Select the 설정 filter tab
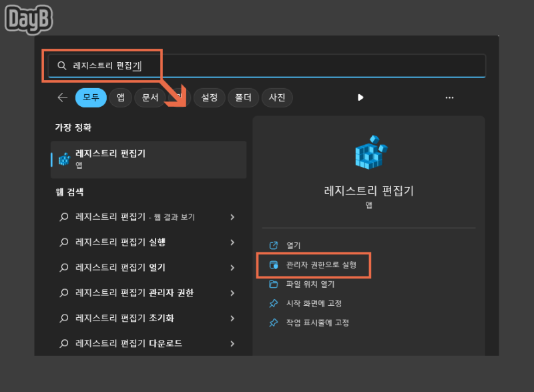The height and width of the screenshot is (392, 534). (x=209, y=97)
